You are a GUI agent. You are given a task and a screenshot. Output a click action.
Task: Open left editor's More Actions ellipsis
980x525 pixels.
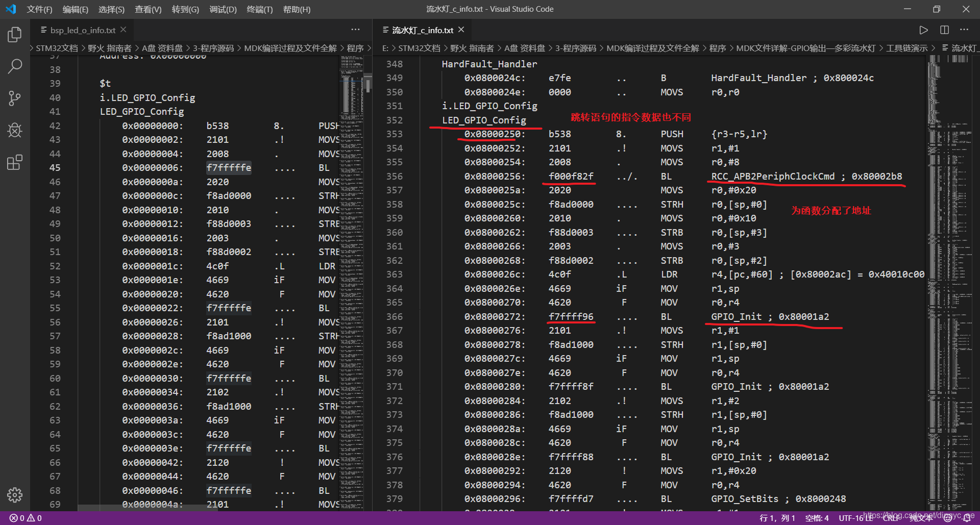(355, 30)
